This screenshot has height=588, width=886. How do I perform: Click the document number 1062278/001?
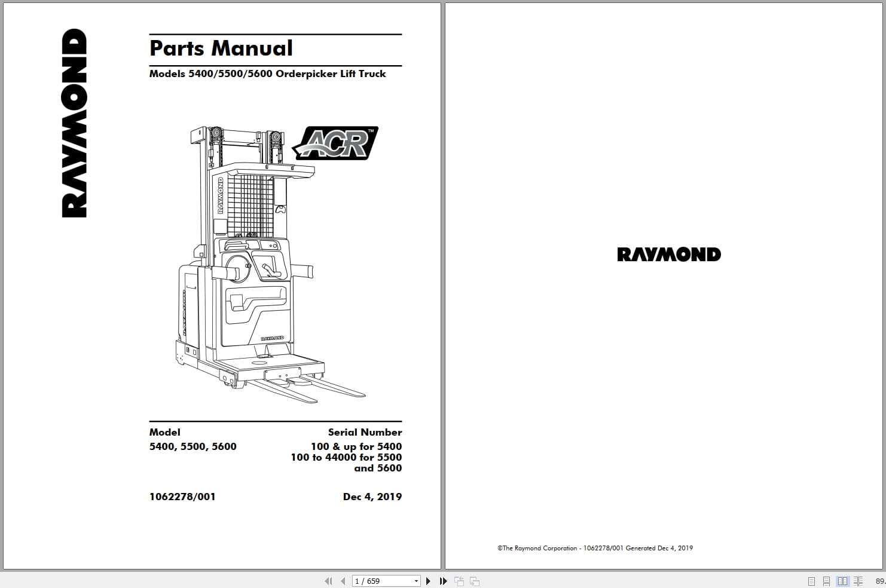coord(182,497)
